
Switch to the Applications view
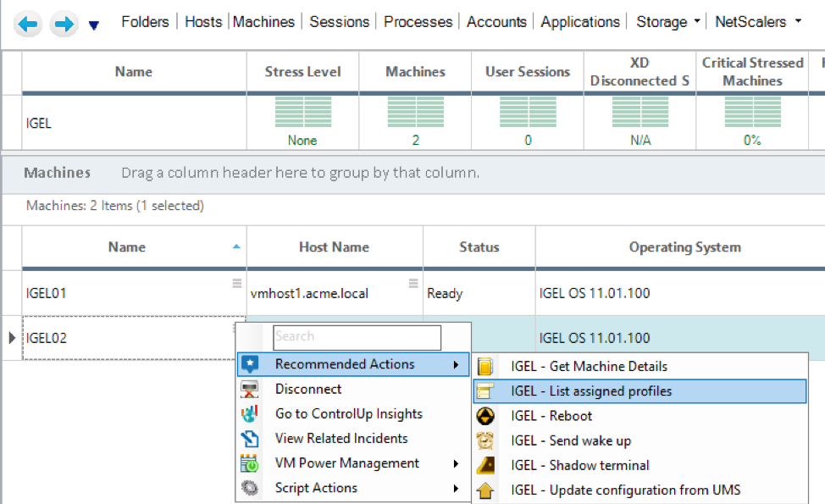[x=580, y=22]
